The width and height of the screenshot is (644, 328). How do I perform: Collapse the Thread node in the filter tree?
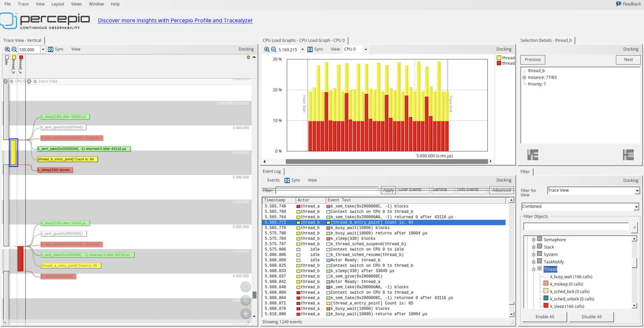[x=534, y=270]
